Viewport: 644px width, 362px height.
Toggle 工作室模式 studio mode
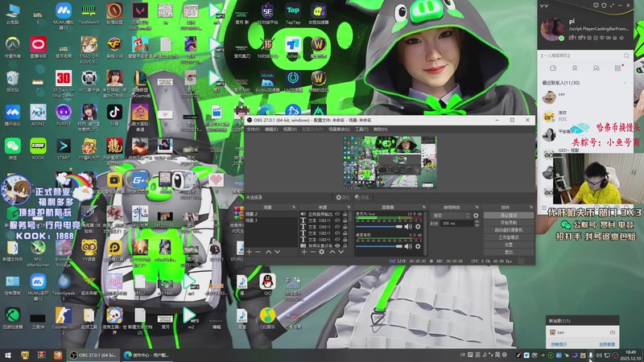point(509,237)
